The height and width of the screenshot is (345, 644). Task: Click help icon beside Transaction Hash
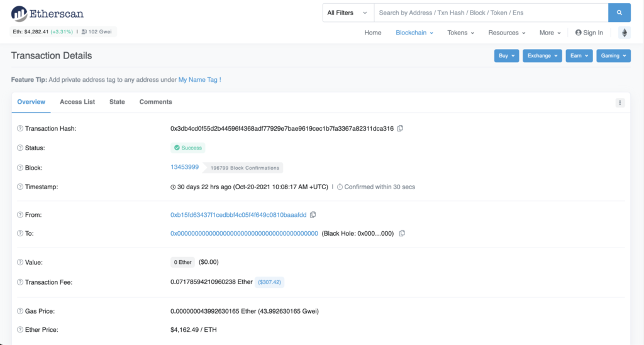coord(19,128)
